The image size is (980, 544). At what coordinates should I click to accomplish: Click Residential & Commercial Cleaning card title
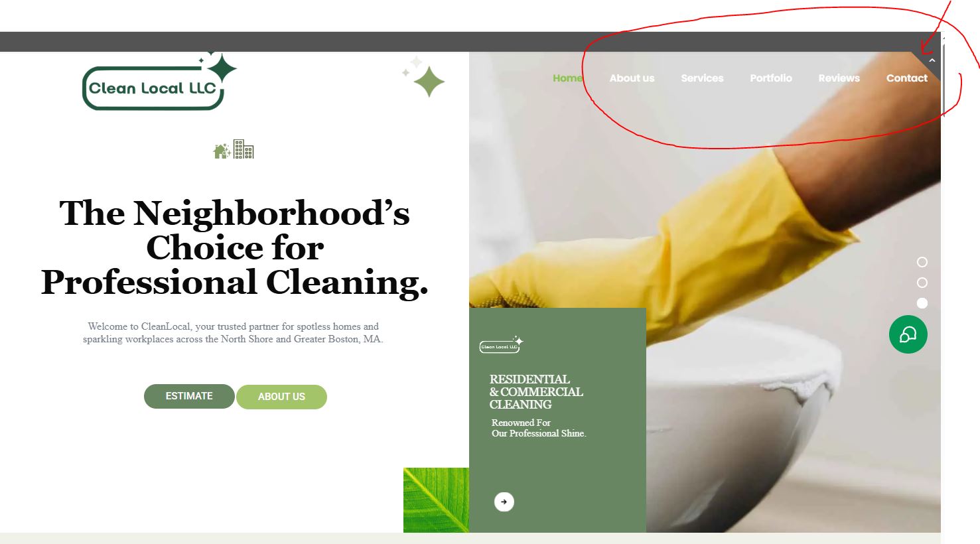[x=536, y=392]
